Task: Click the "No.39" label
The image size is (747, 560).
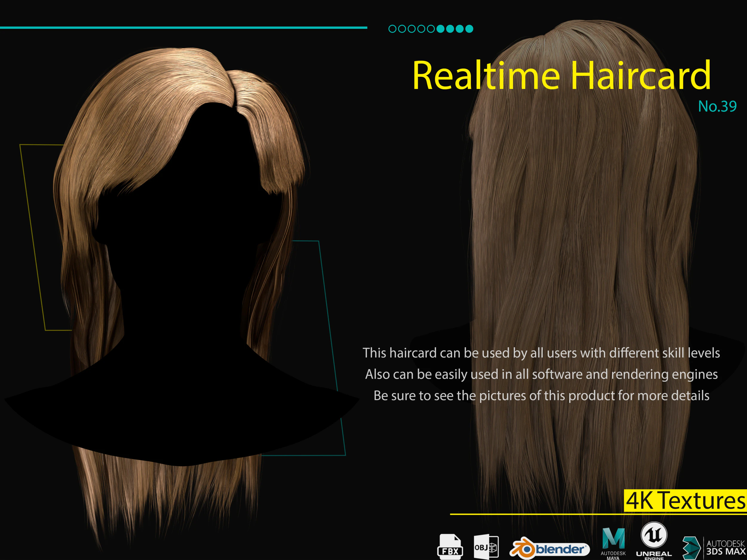Action: (717, 106)
